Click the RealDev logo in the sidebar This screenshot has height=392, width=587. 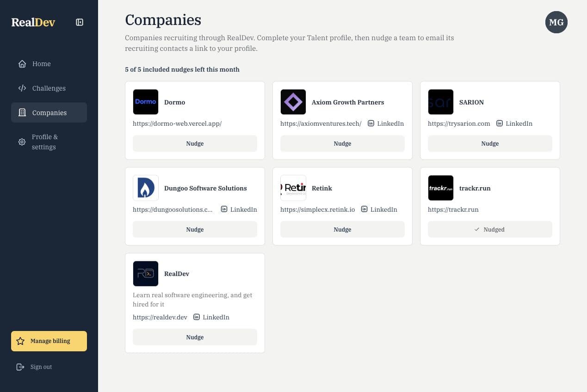[x=33, y=22]
